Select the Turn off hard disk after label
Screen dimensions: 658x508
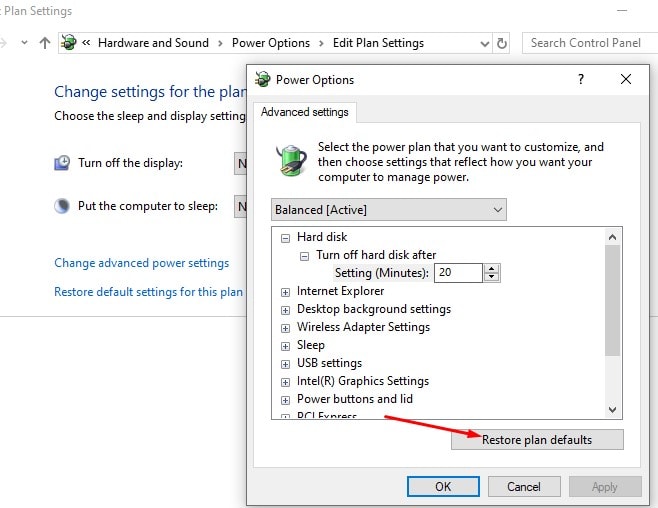tap(376, 255)
